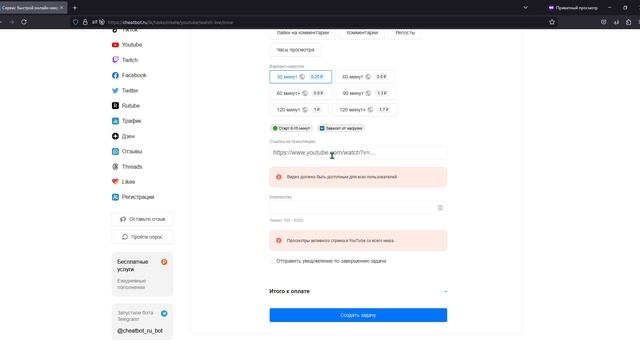Viewport: 640px width, 360px height.
Task: Open the Лайки на комментарии tab
Action: point(302,33)
